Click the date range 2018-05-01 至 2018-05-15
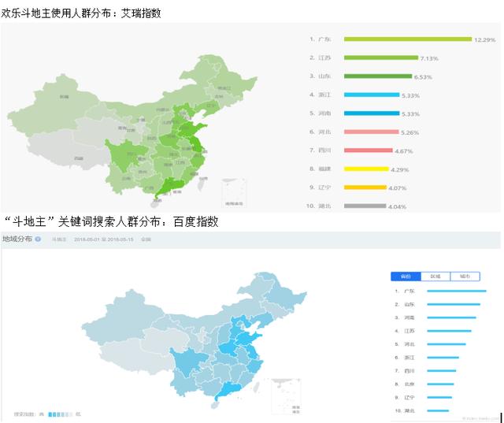Viewport: 504px width, 423px height. [103, 239]
